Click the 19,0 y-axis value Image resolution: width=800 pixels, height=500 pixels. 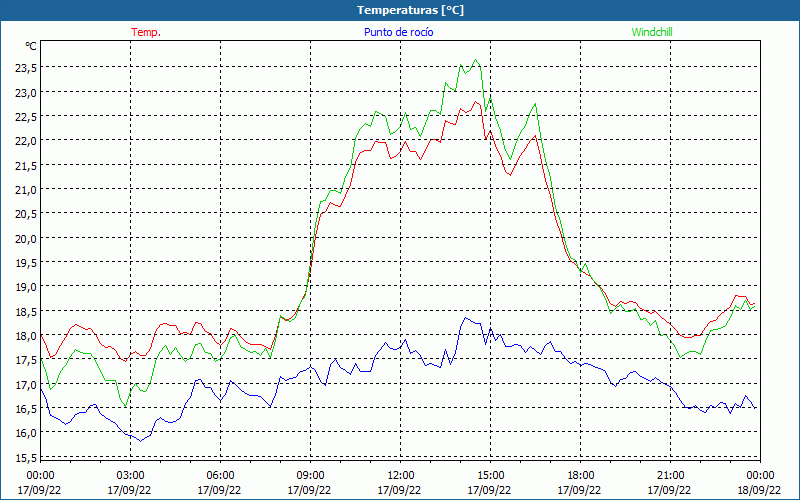click(x=26, y=288)
